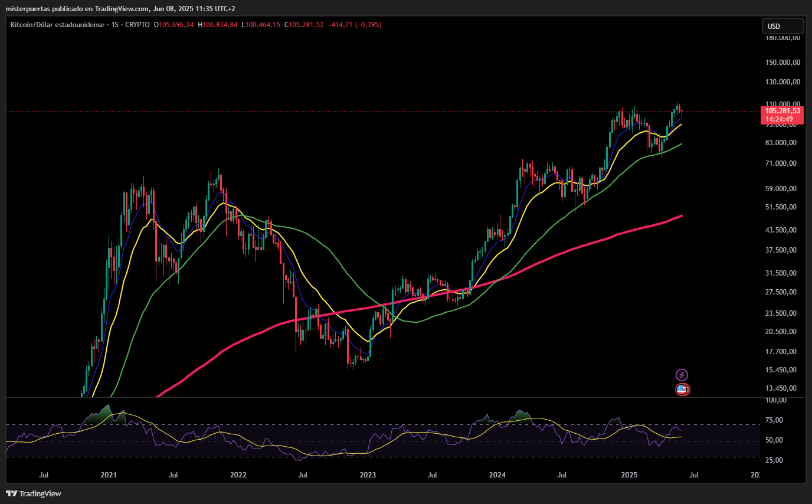Viewport: 812px width, 504px height.
Task: Click the close value C105.281,53 in legend
Action: click(x=304, y=25)
